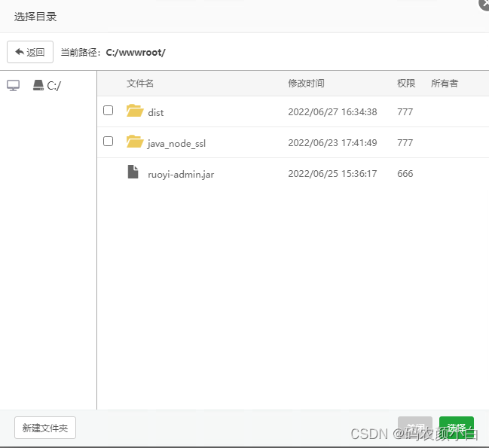
Task: Click the 文件名 column header
Action: (x=140, y=83)
